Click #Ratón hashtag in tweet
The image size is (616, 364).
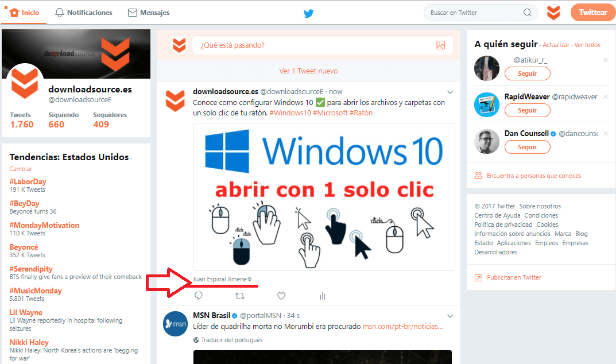pyautogui.click(x=361, y=113)
